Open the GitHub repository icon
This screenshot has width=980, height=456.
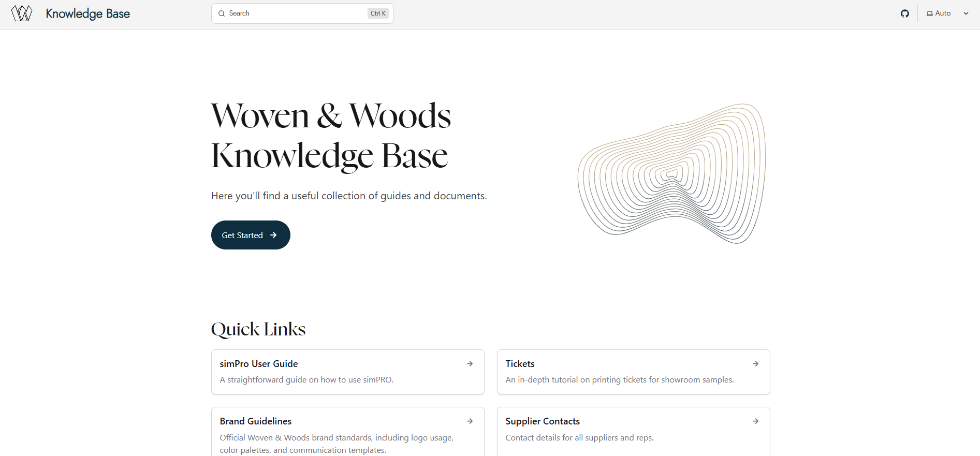click(905, 13)
